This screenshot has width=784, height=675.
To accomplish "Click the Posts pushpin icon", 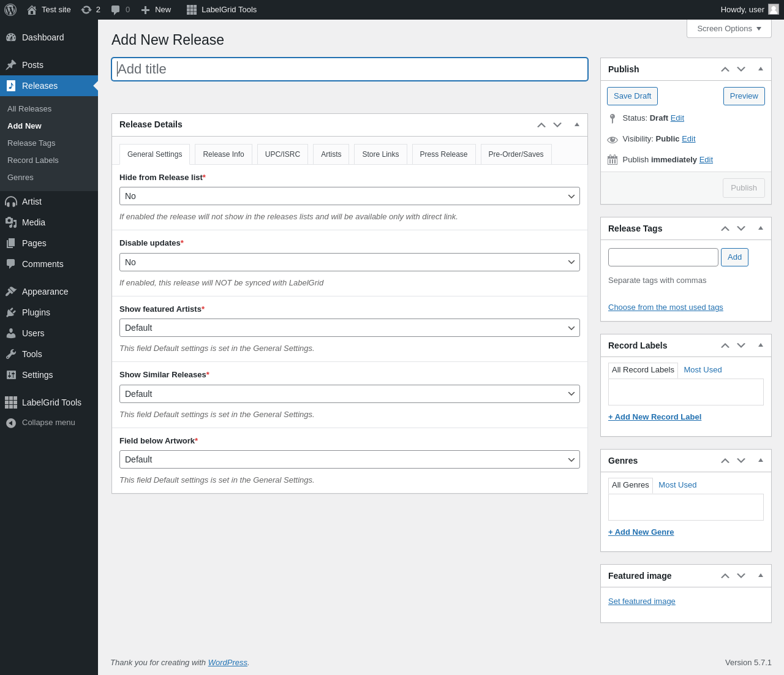I will 11,65.
